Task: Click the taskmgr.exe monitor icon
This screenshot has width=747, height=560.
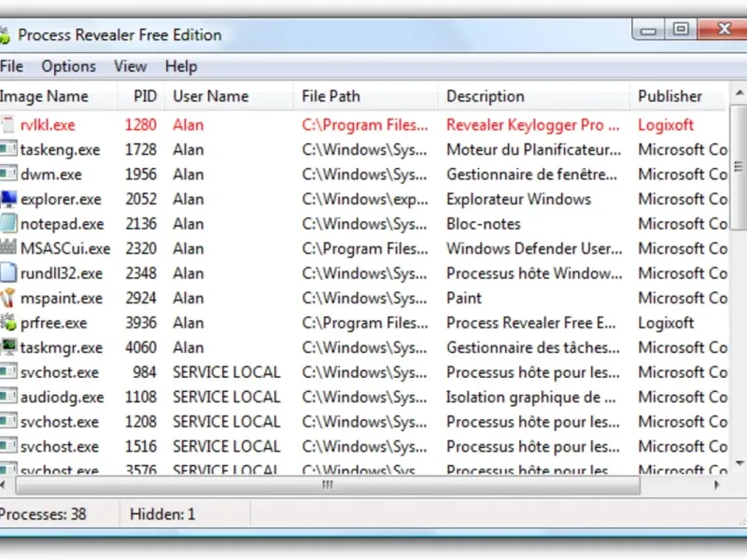Action: click(x=8, y=347)
